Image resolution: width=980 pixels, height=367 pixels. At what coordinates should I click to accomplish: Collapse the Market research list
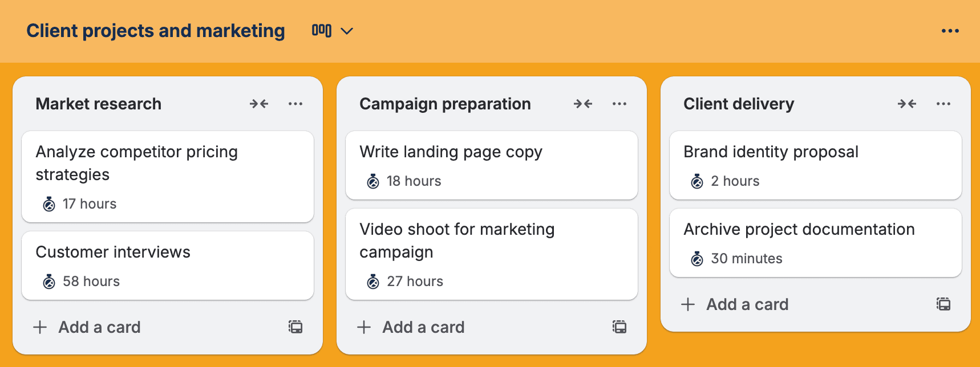pyautogui.click(x=259, y=104)
